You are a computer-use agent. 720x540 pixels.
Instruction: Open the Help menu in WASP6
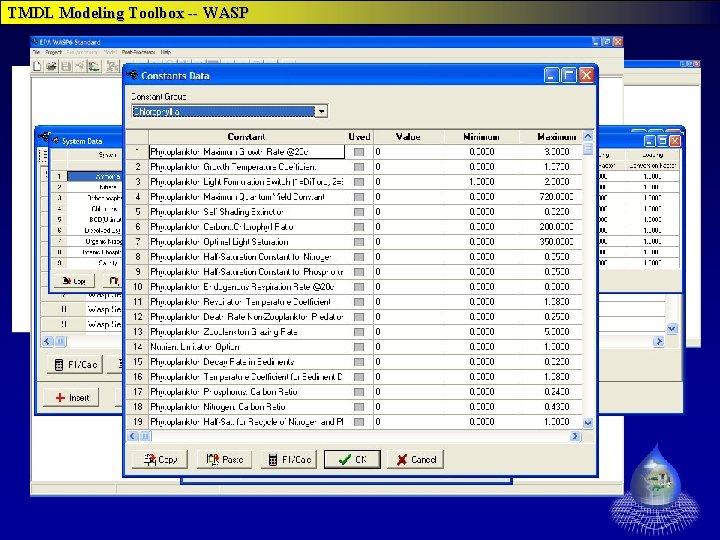click(x=166, y=52)
